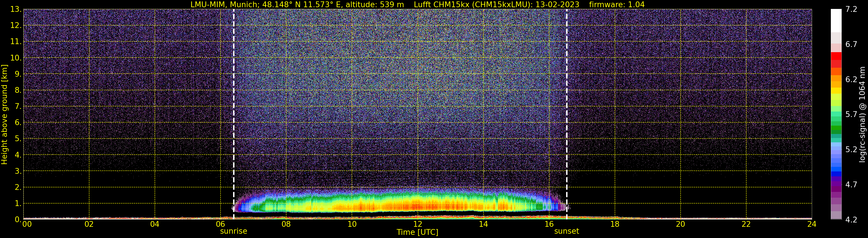Click the green band of the colorbar

point(836,128)
